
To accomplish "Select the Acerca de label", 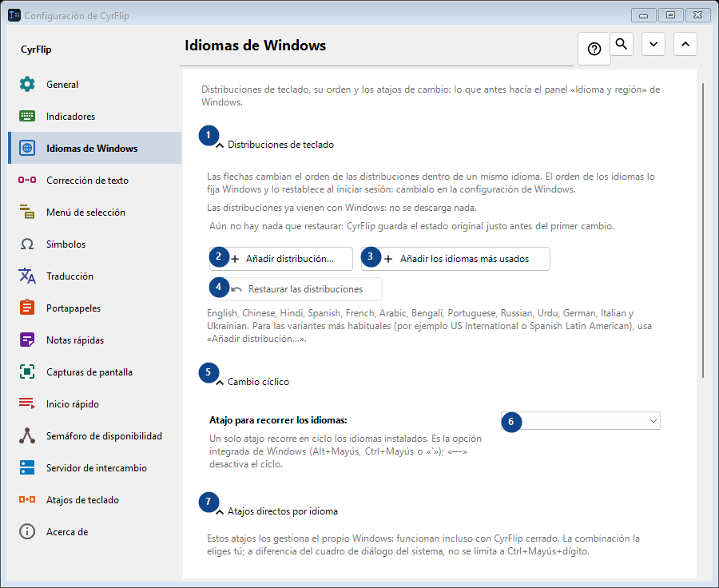I will coord(67,531).
